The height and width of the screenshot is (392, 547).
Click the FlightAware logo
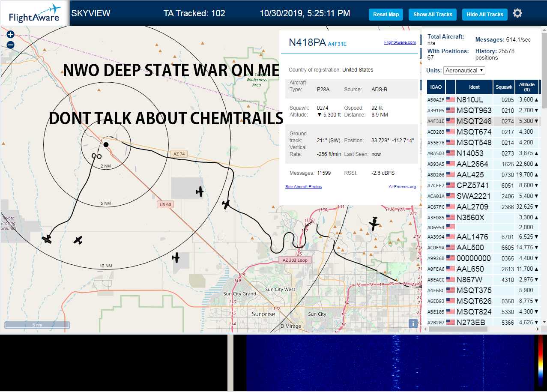pos(34,13)
